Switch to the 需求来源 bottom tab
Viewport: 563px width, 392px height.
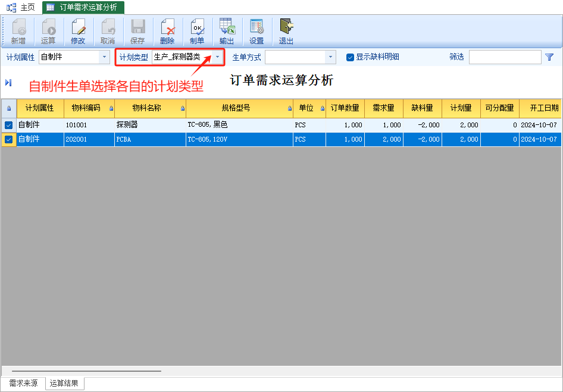[x=23, y=383]
